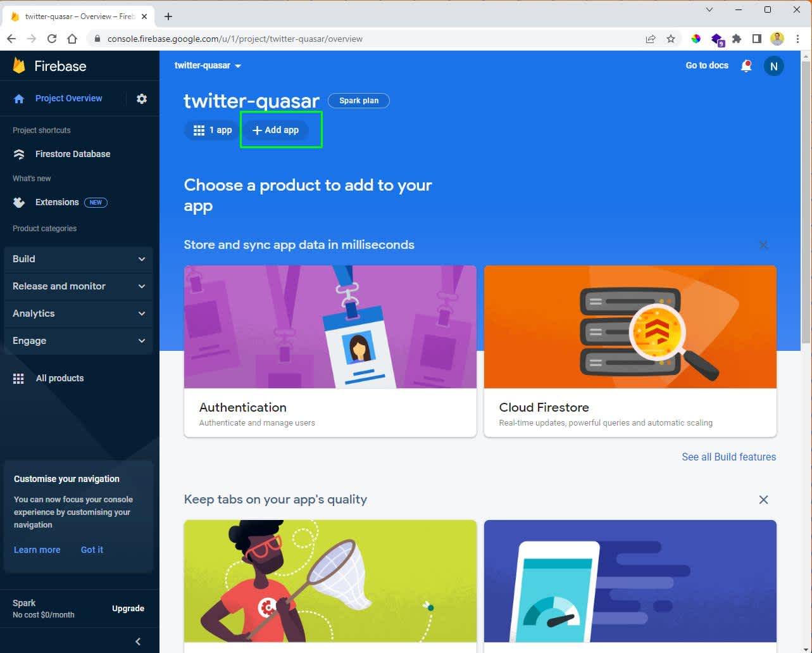Viewport: 812px width, 653px height.
Task: Click the Spark No cost $0/month text
Action: click(x=43, y=609)
